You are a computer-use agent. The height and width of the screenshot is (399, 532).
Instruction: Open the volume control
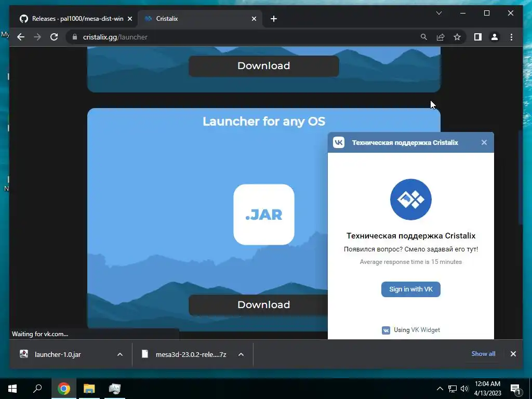point(464,389)
